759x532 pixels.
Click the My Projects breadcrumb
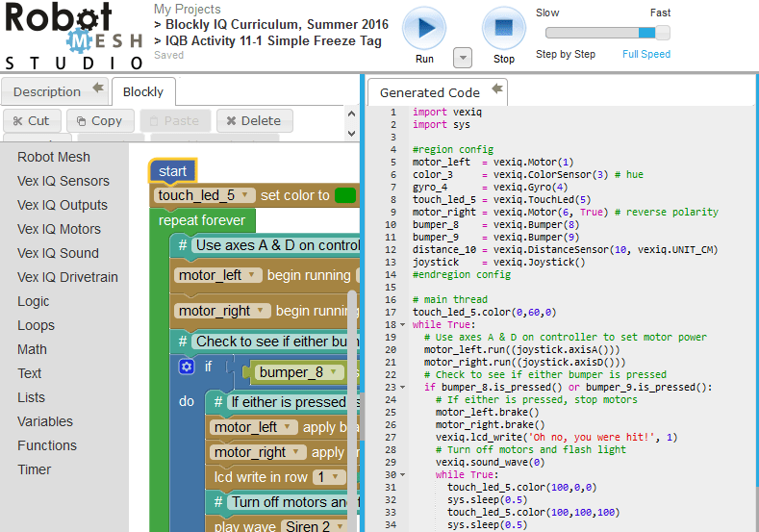coord(187,10)
